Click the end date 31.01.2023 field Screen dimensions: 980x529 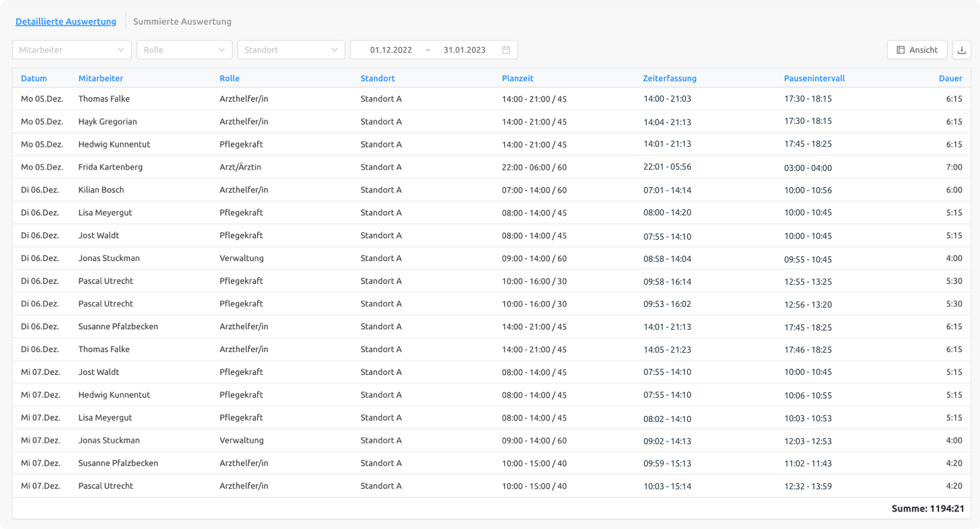464,50
